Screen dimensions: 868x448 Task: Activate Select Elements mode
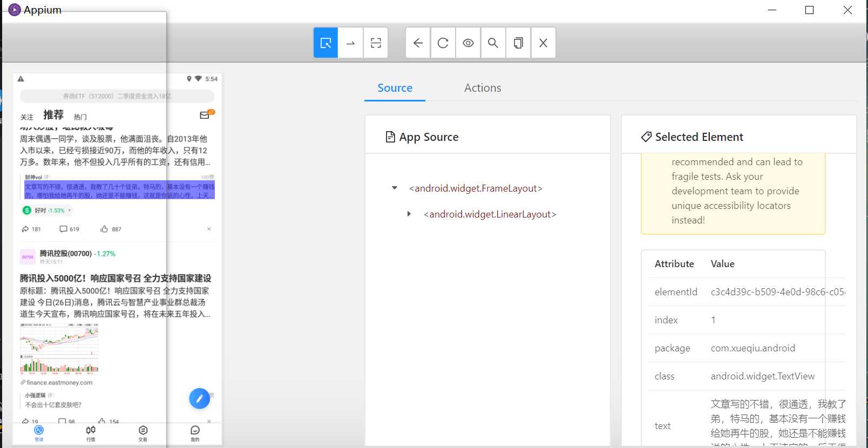[x=325, y=43]
